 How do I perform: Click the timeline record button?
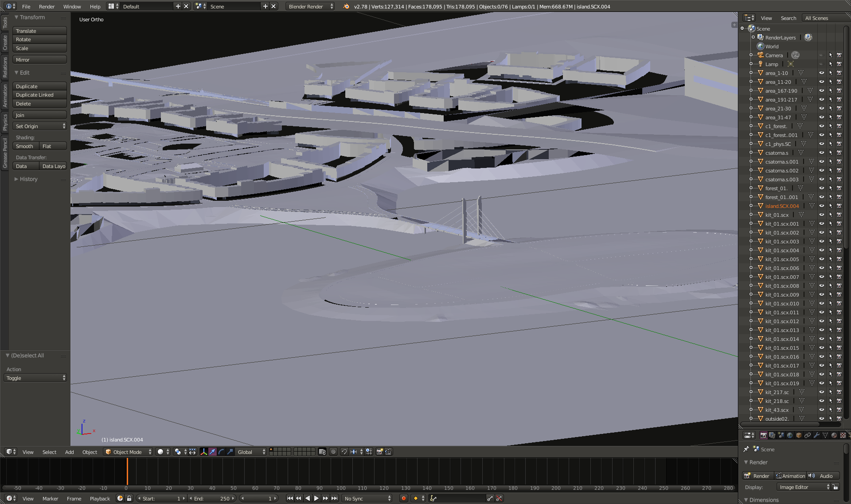point(403,498)
